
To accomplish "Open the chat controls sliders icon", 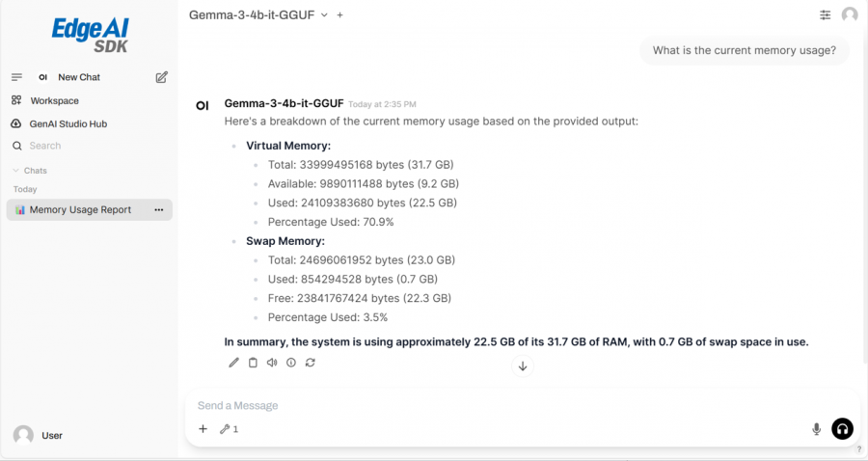I will pyautogui.click(x=826, y=15).
